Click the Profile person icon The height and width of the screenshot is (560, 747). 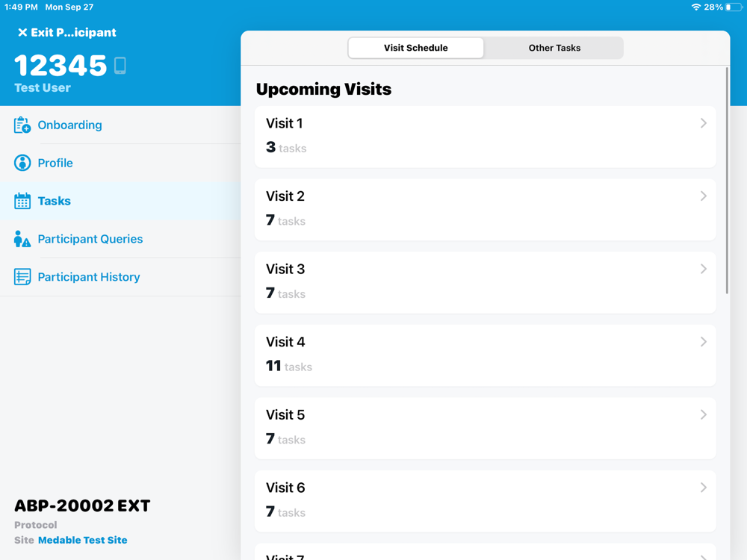click(x=22, y=163)
